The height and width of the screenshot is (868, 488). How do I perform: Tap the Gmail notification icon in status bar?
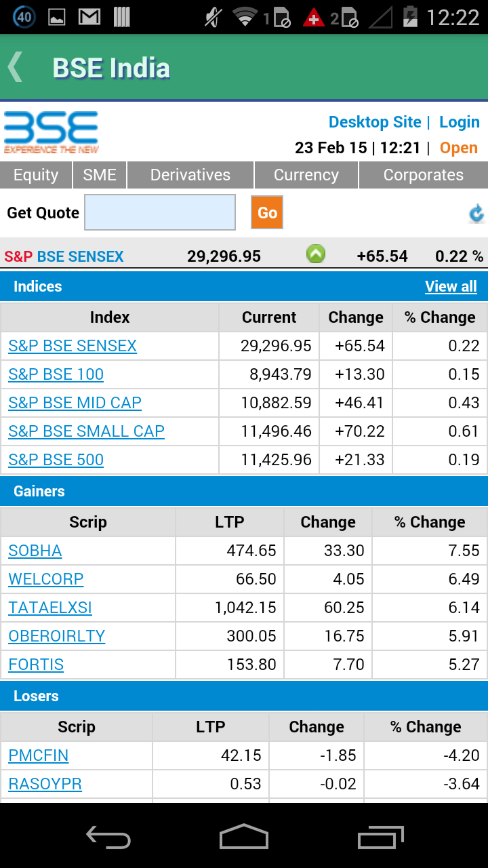pos(89,17)
